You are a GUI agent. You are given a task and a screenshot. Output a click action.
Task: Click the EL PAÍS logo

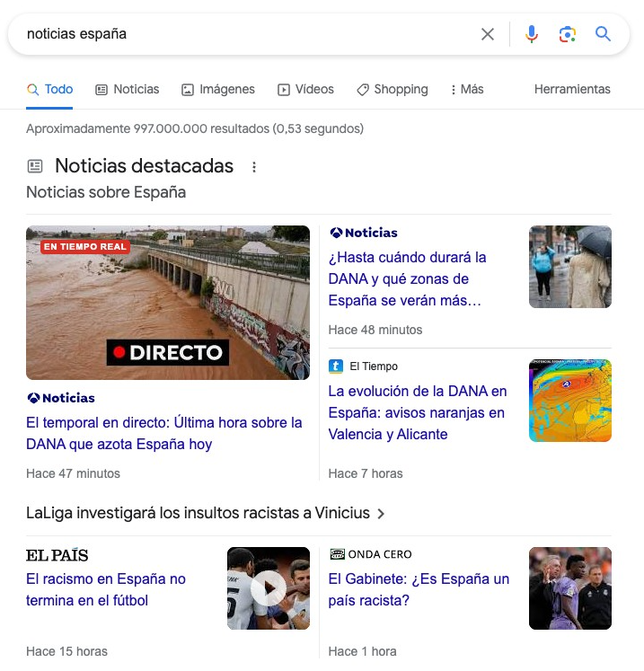(x=57, y=555)
